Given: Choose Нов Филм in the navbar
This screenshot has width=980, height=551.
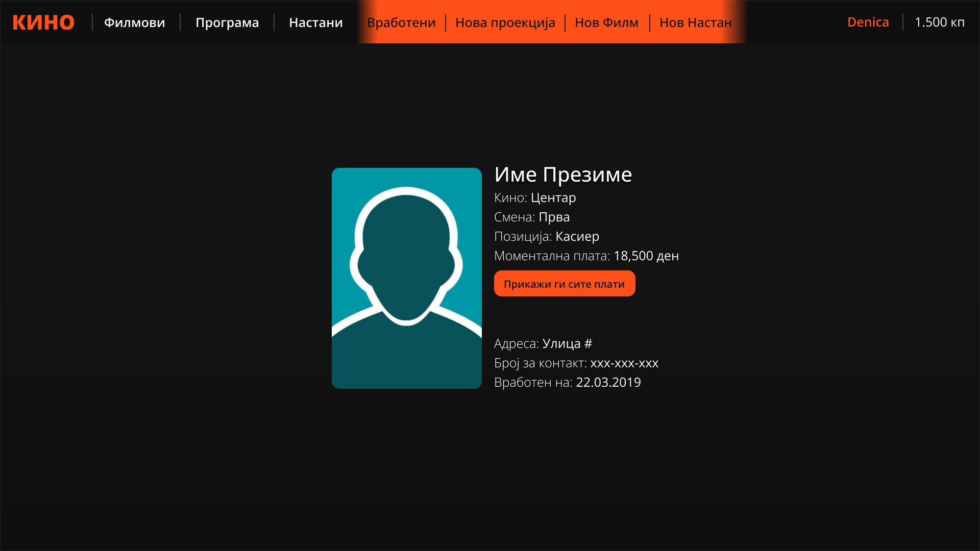Looking at the screenshot, I should tap(606, 22).
